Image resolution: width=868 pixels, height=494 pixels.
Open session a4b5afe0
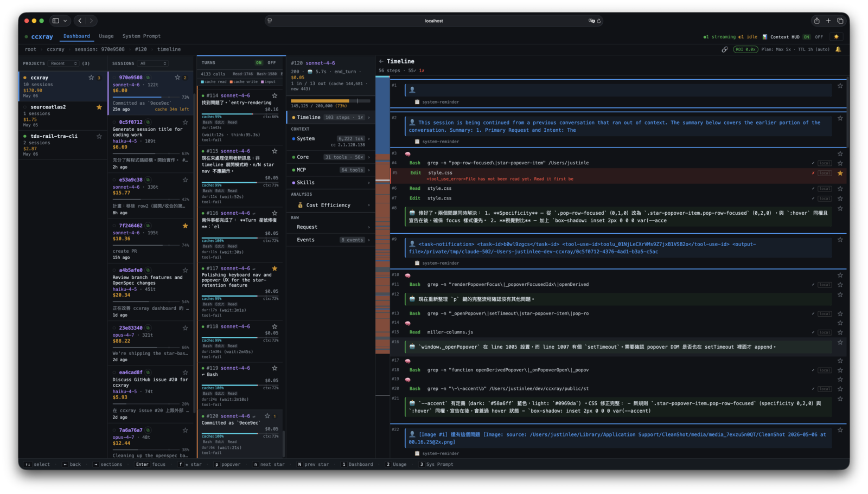(x=151, y=292)
